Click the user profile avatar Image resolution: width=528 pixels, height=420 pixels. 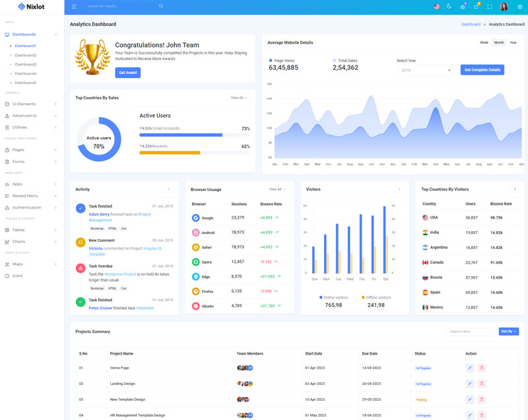point(504,7)
